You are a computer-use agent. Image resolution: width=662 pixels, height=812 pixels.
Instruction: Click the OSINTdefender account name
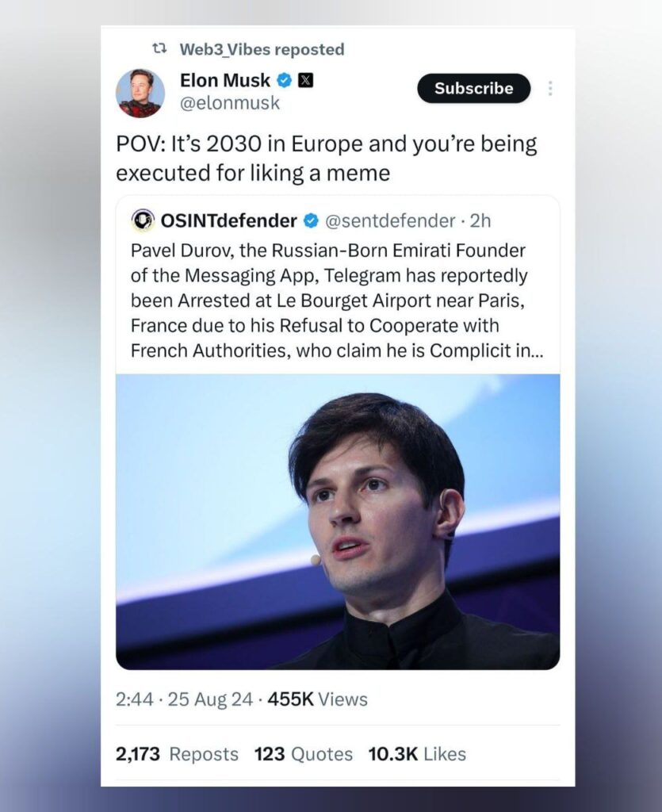pyautogui.click(x=229, y=220)
